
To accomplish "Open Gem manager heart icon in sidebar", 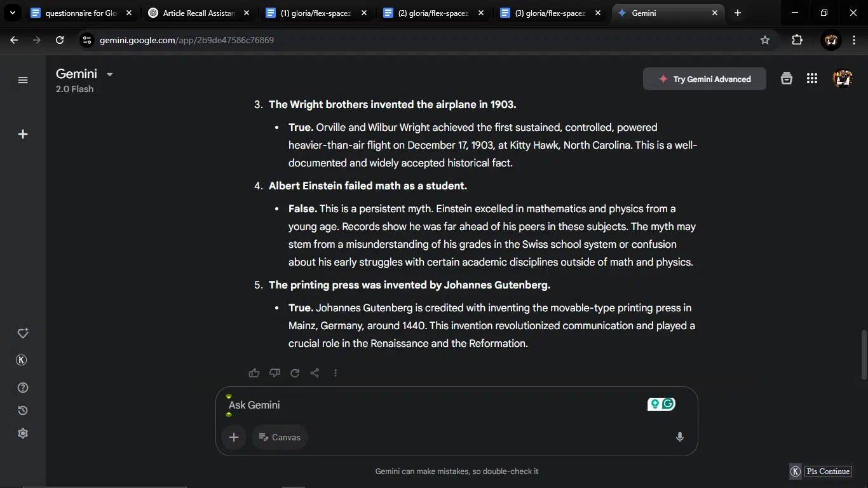I will 23,334.
